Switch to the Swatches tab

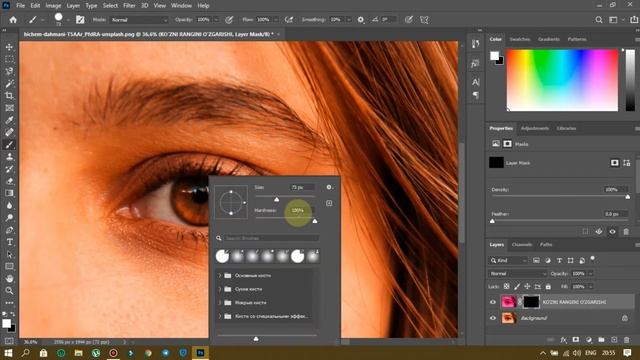point(520,39)
